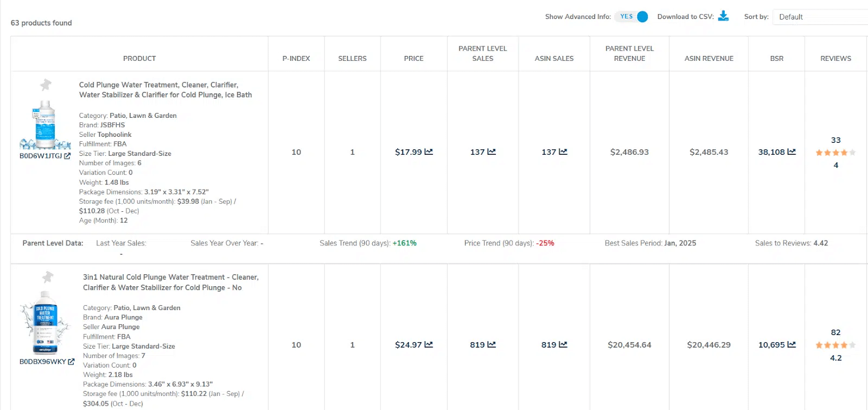Sort by the PRICE column header
Image resolution: width=868 pixels, height=410 pixels.
click(413, 59)
